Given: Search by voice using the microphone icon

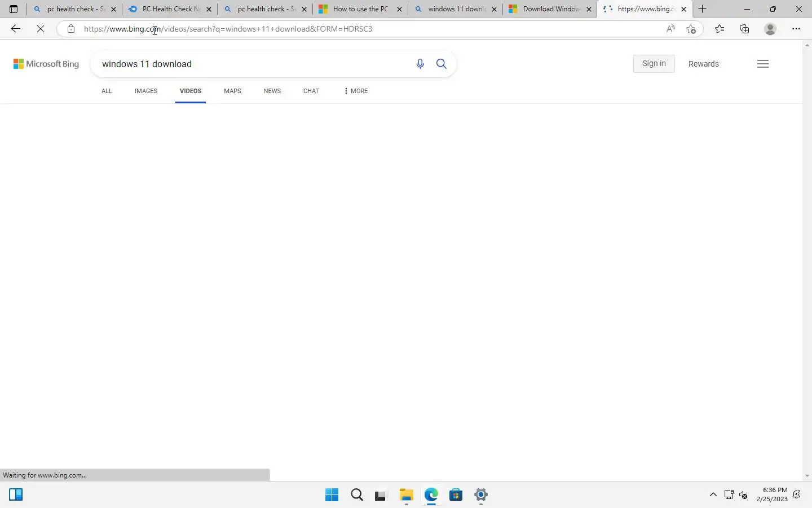Looking at the screenshot, I should pos(420,64).
